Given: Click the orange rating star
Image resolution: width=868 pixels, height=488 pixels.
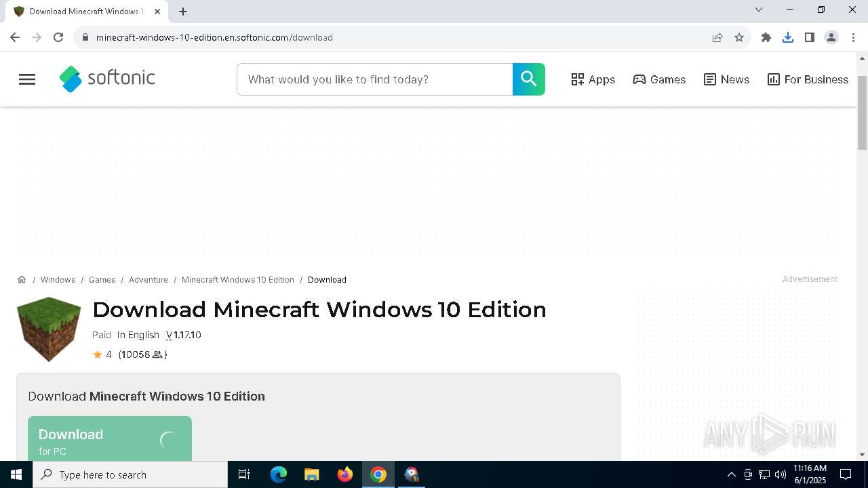Looking at the screenshot, I should (98, 354).
